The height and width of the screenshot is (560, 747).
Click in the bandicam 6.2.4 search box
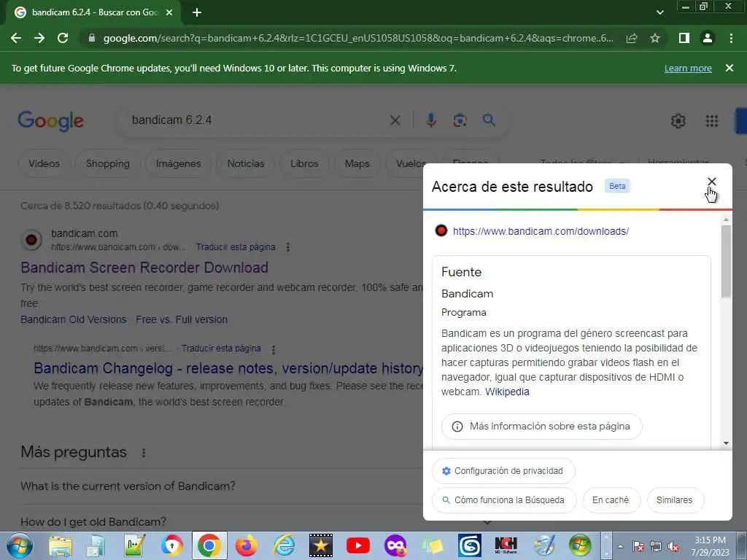tap(258, 120)
